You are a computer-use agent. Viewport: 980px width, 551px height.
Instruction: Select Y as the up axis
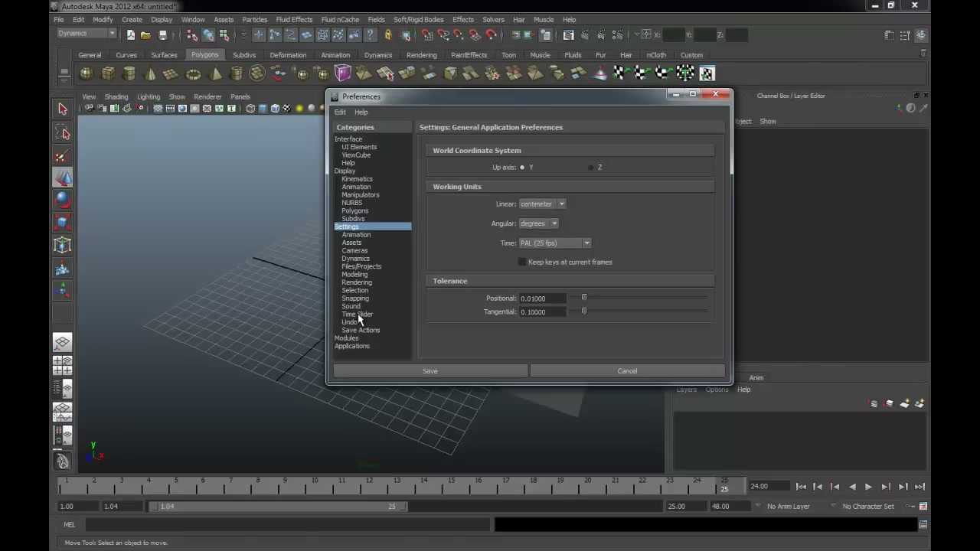(x=522, y=168)
